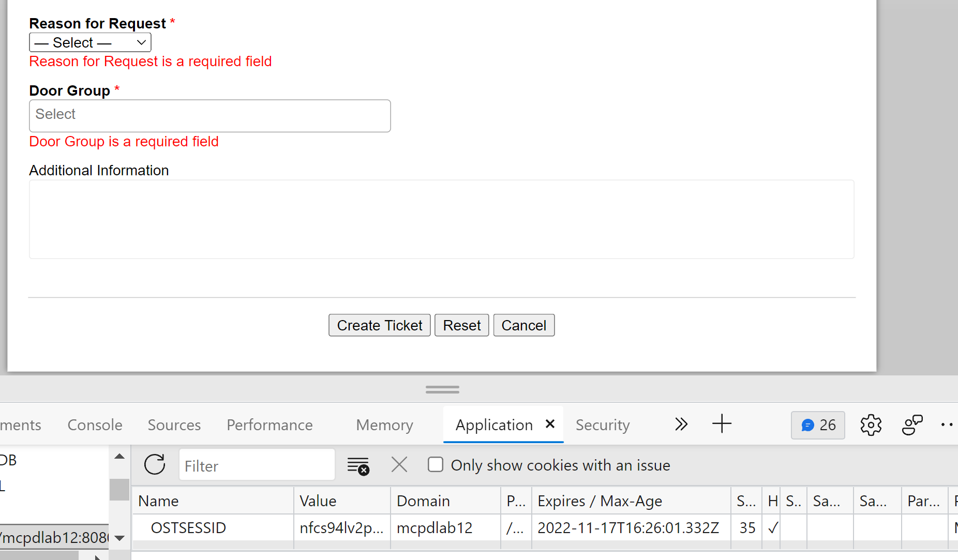Open Reason for Request dropdown
Image resolution: width=958 pixels, height=560 pixels.
point(90,42)
